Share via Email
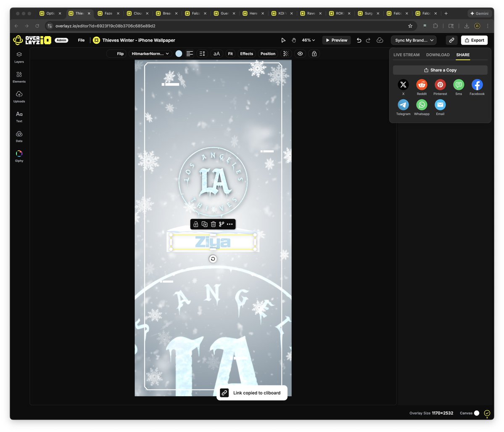The height and width of the screenshot is (432, 504). click(x=440, y=105)
